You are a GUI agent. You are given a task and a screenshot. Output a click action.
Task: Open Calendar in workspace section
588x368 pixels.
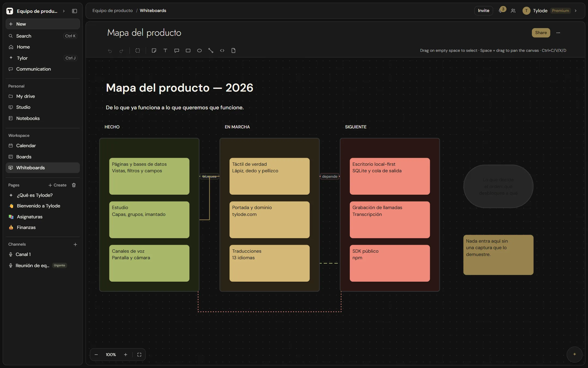coord(43,146)
